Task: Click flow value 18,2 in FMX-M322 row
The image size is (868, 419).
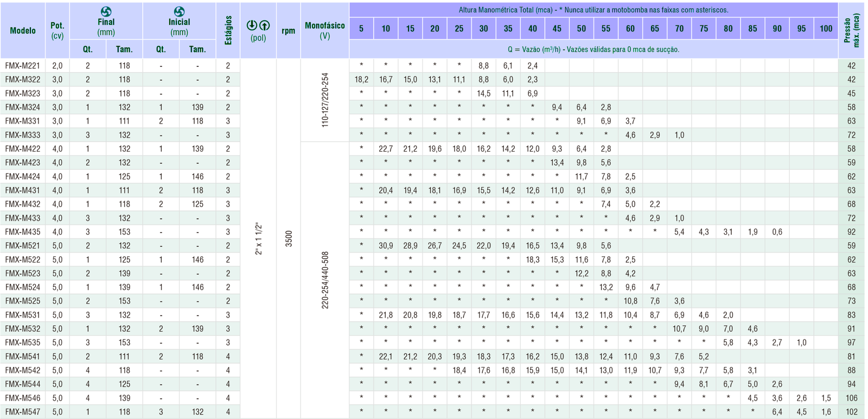Action: point(361,80)
